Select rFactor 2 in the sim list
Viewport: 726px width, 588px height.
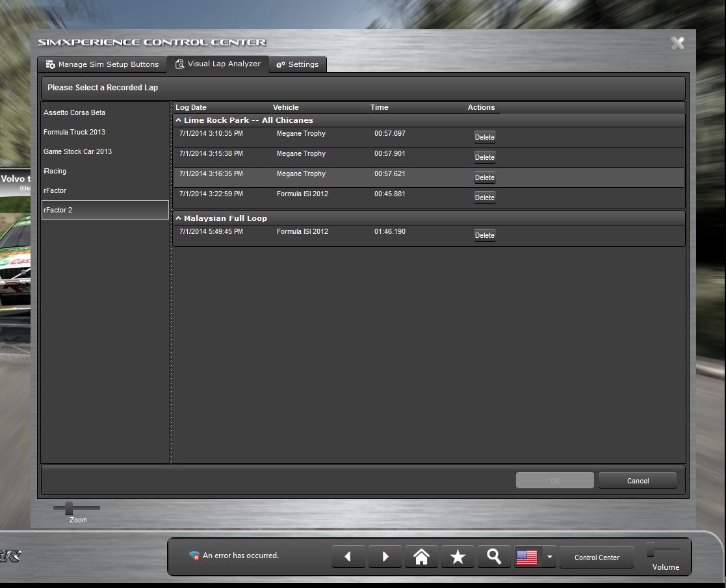[105, 210]
